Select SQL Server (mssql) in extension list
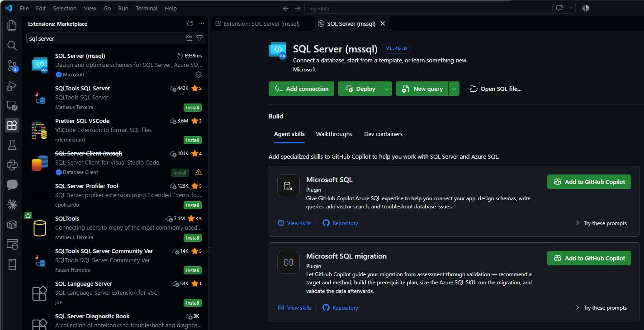 [116, 65]
